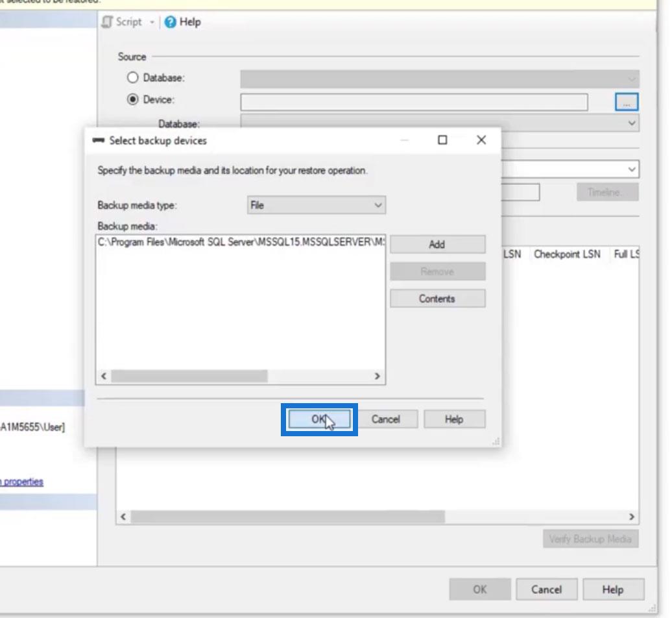Select the Database source radio button
The width and height of the screenshot is (672, 618).
133,78
